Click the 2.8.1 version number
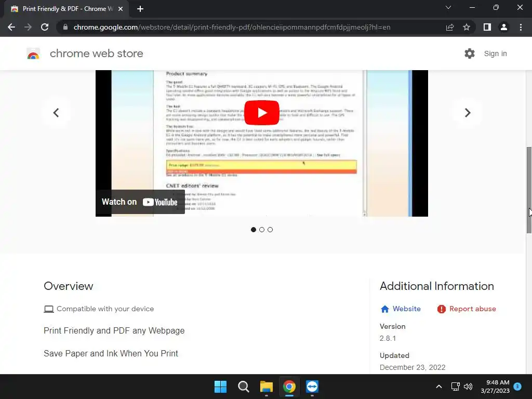Screen dimensions: 532x399 click(388, 338)
